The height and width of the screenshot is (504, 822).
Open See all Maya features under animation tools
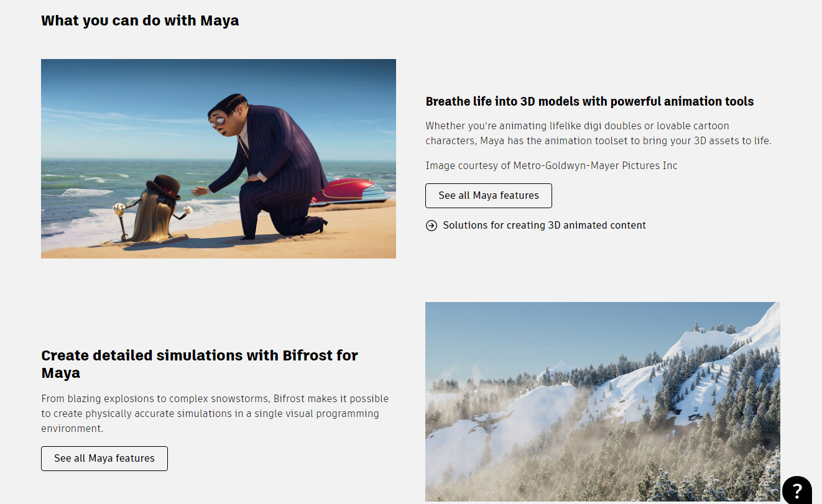tap(488, 196)
